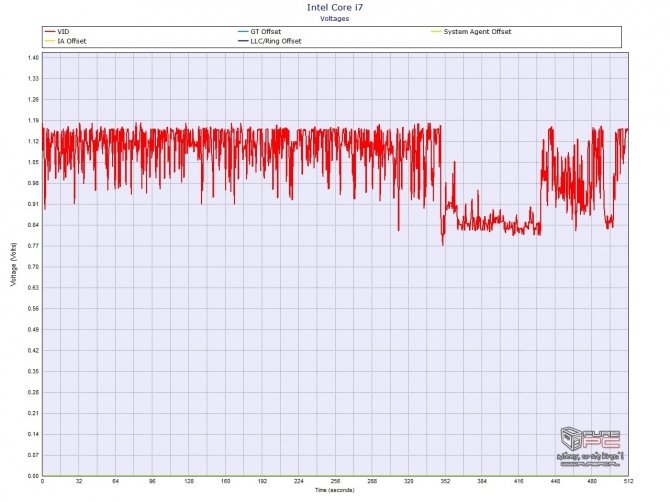The height and width of the screenshot is (502, 670).
Task: Click the 0.49 y-axis value
Action: (x=34, y=329)
